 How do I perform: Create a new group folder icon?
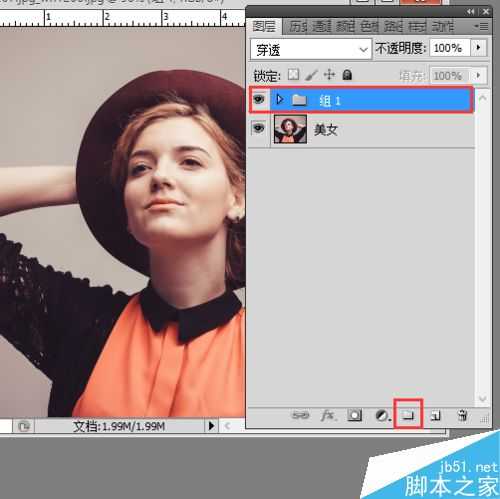[408, 415]
